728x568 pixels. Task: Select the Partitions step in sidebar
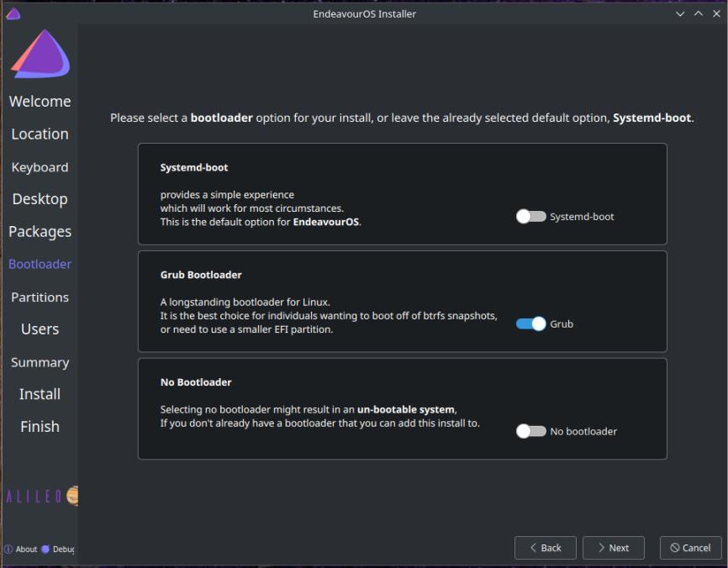40,297
